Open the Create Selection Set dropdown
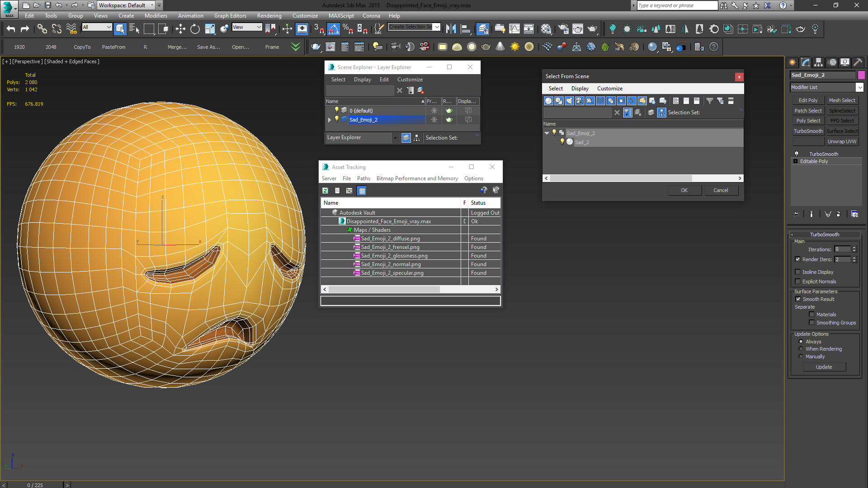Viewport: 868px width, 488px height. click(x=437, y=27)
